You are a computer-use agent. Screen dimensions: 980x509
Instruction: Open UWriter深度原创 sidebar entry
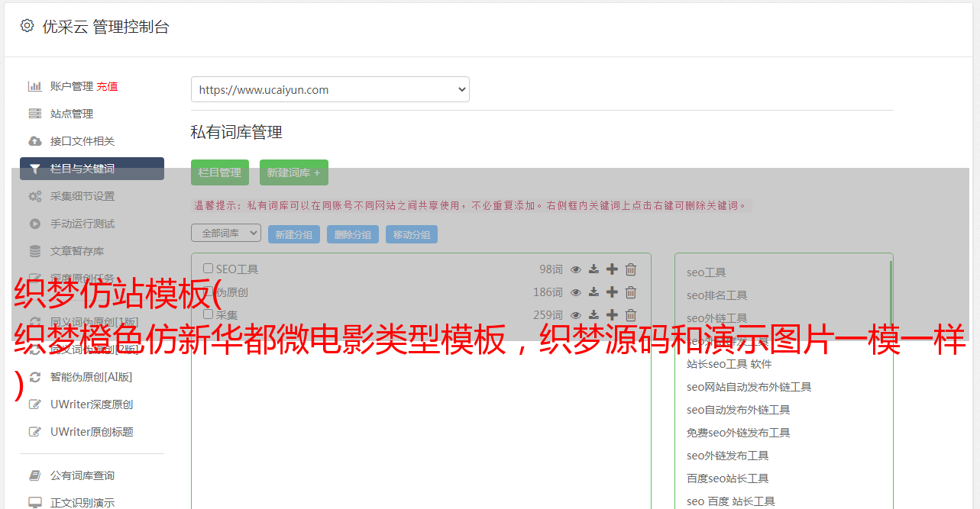pyautogui.click(x=92, y=404)
